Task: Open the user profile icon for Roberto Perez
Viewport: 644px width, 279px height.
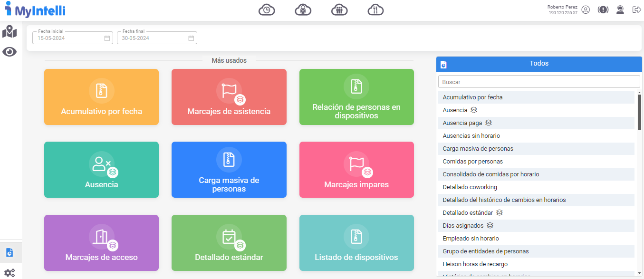Action: point(586,10)
